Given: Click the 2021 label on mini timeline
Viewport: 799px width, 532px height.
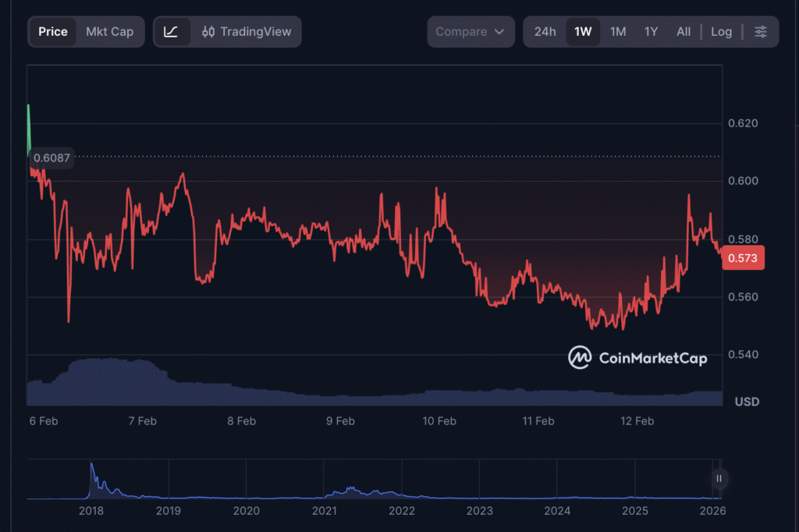Looking at the screenshot, I should tap(324, 511).
